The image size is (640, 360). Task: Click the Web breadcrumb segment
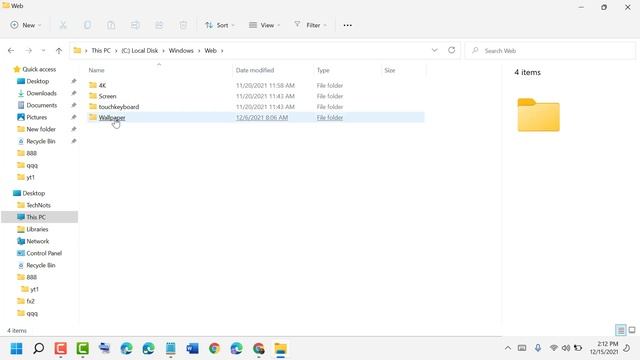pyautogui.click(x=210, y=51)
